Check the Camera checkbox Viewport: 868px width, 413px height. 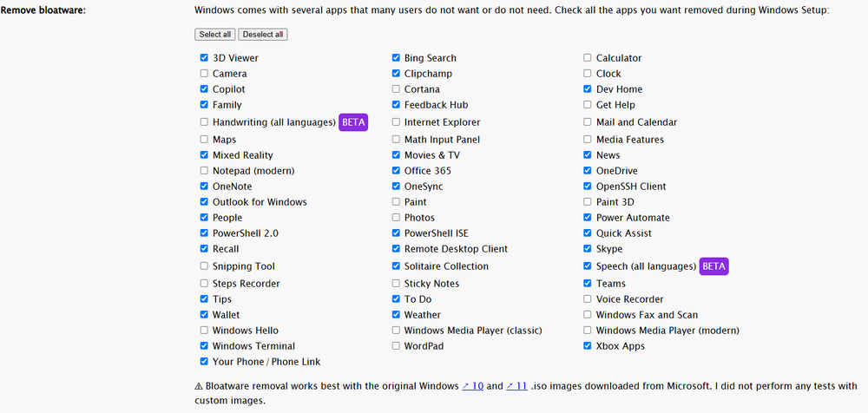pos(204,73)
